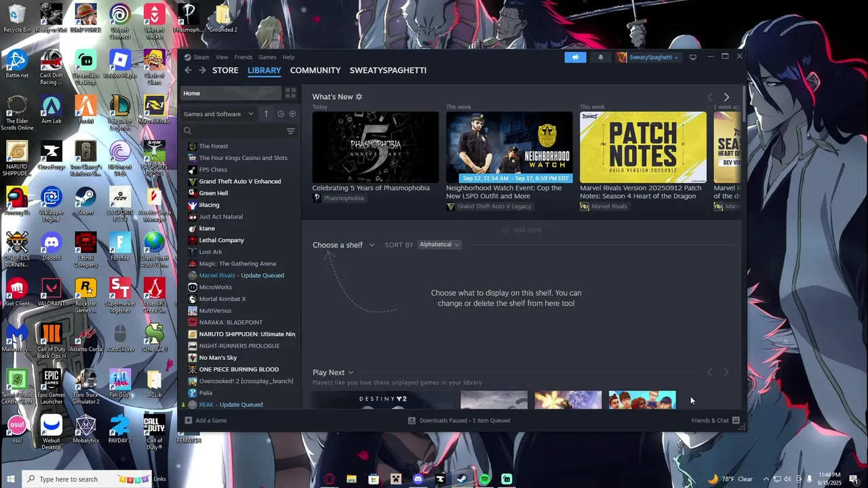Open the Steam desktop shortcut icon
This screenshot has height=488, width=868.
tap(85, 201)
